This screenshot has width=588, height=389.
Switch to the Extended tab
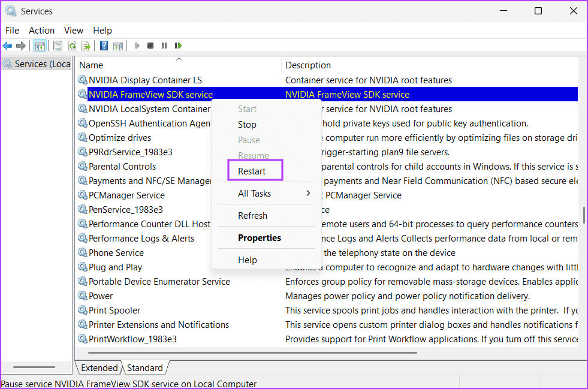click(99, 368)
